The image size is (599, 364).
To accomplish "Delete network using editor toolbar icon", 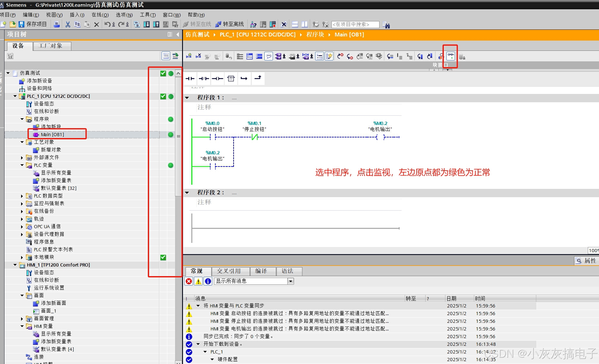I will 198,56.
